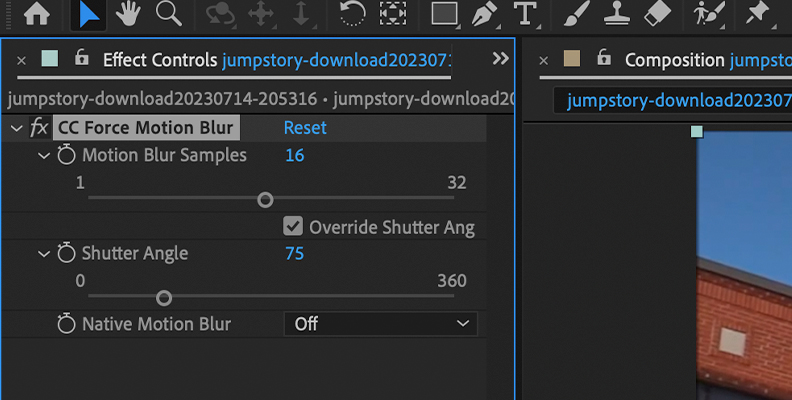Collapse CC Force Motion Blur effect

tap(17, 128)
